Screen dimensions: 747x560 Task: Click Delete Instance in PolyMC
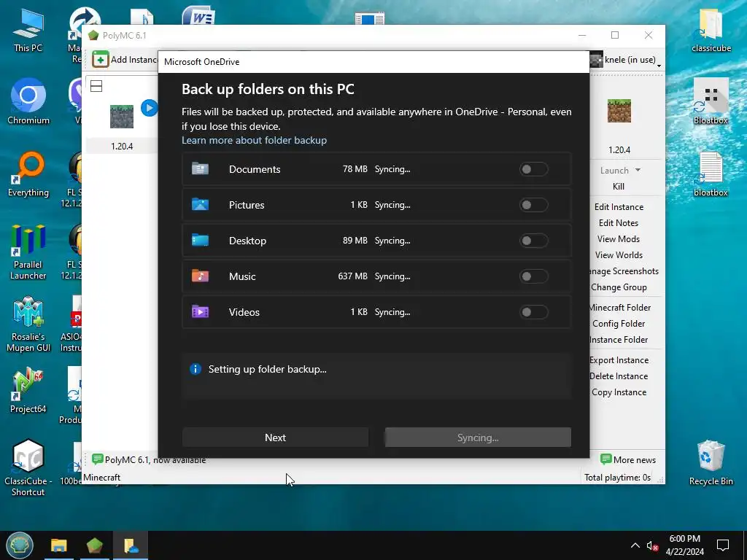pyautogui.click(x=619, y=376)
